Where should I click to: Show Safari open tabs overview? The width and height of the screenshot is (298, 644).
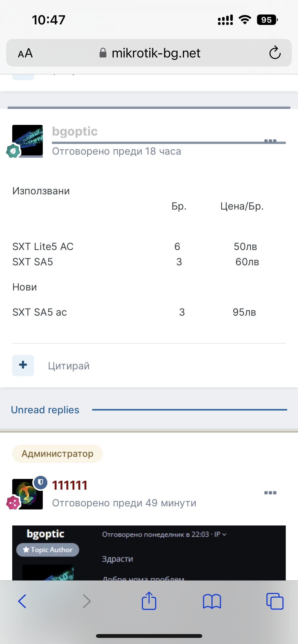click(275, 601)
